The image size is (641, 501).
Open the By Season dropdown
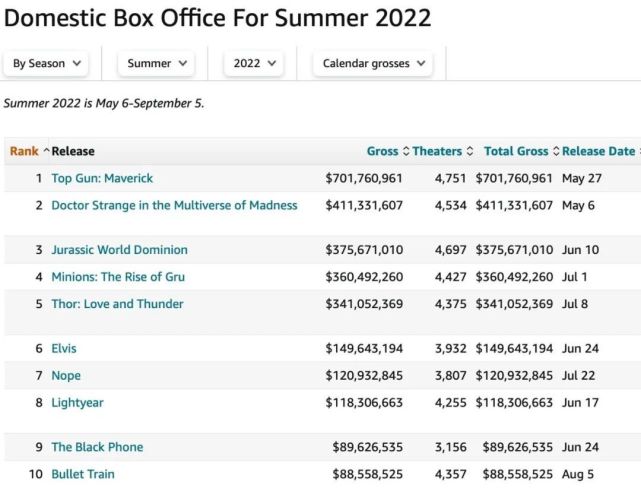46,63
